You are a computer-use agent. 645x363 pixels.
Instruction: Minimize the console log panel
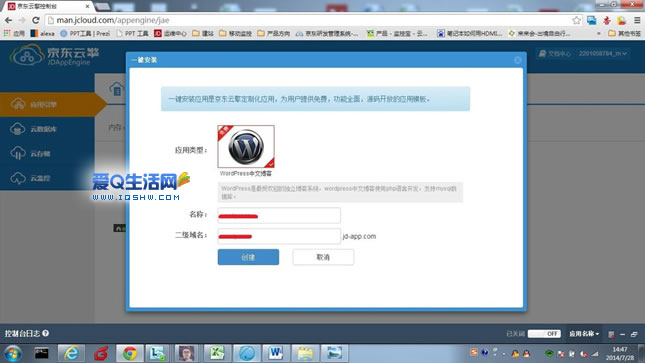[622, 334]
